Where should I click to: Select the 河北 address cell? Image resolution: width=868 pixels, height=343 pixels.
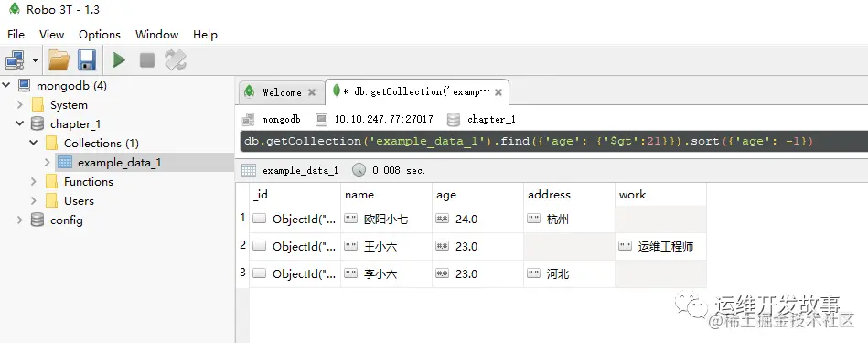(x=569, y=273)
